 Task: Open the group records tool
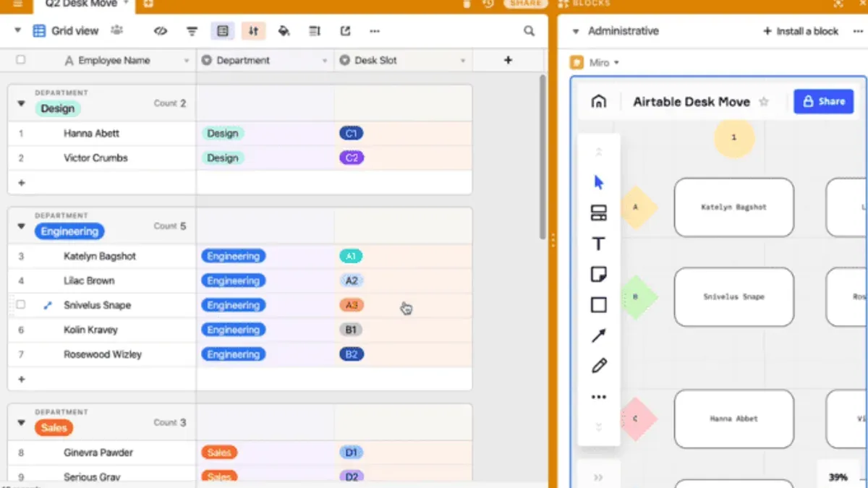click(223, 31)
